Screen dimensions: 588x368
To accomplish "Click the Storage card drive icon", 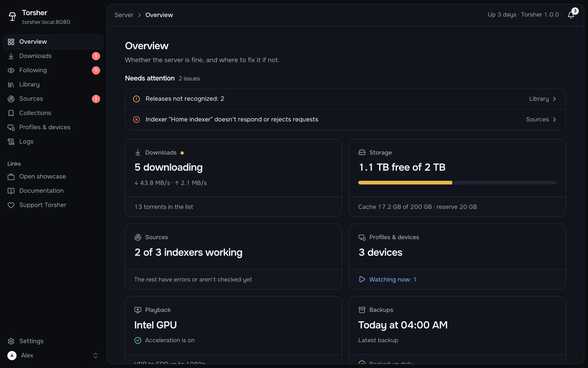I will (x=362, y=152).
